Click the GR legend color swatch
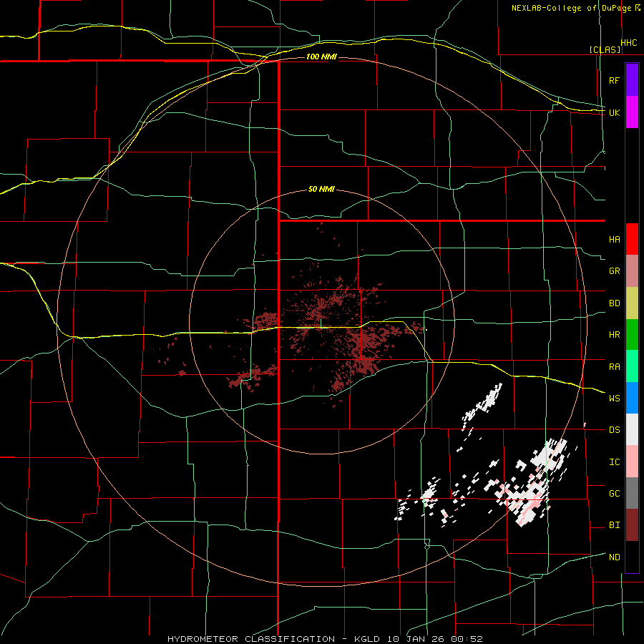This screenshot has height=644, width=644. tap(632, 271)
